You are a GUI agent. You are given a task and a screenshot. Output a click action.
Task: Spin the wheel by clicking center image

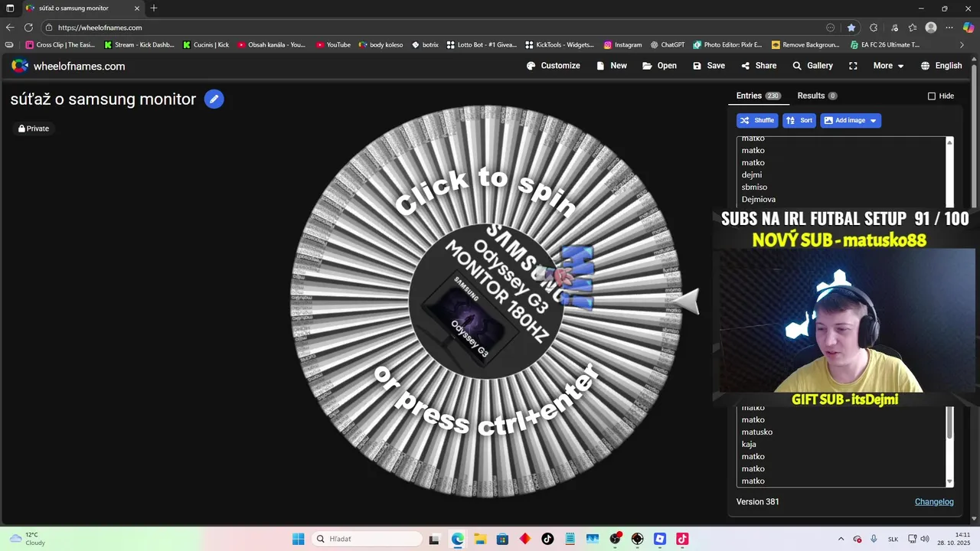(485, 302)
